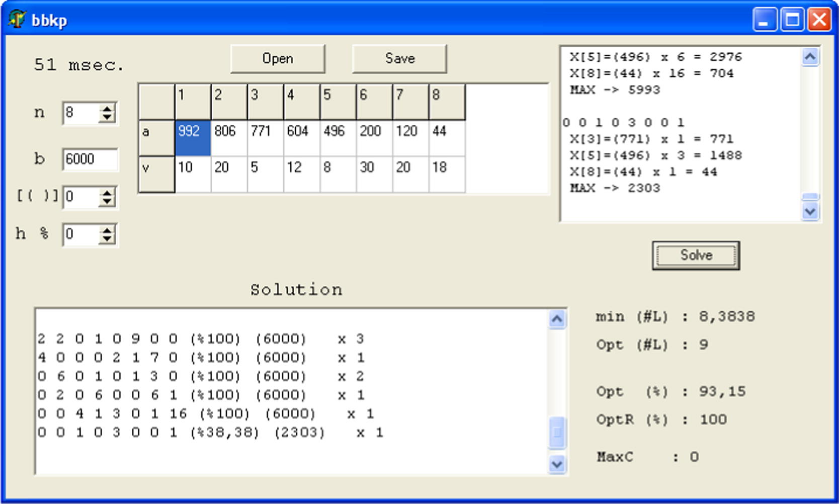Select table cell a value 120

410,138
